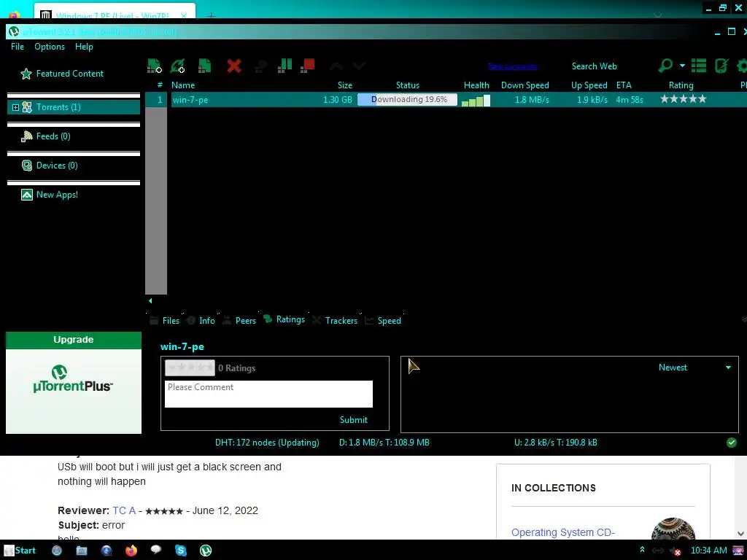The image size is (747, 560).
Task: Select Torrents (1) in the sidebar
Action: tap(58, 107)
